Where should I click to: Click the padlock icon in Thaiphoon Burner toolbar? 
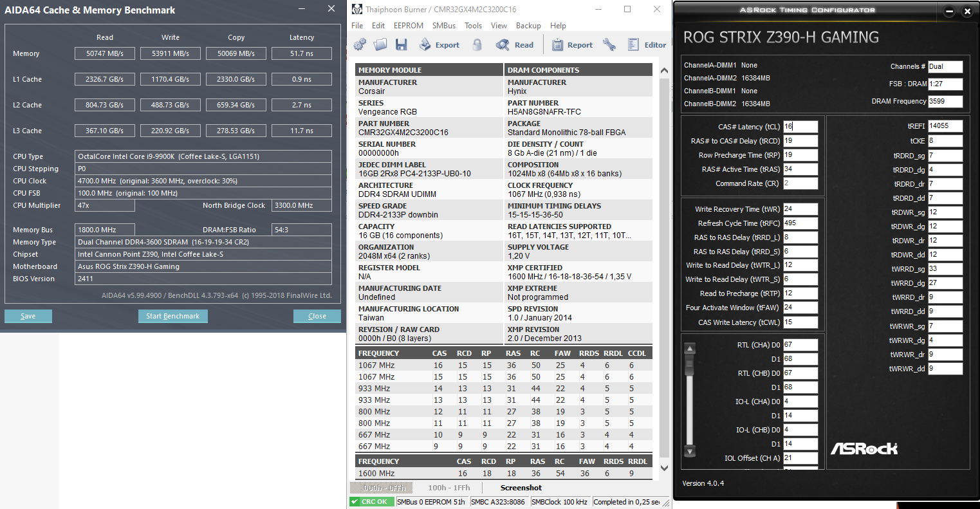(x=477, y=44)
